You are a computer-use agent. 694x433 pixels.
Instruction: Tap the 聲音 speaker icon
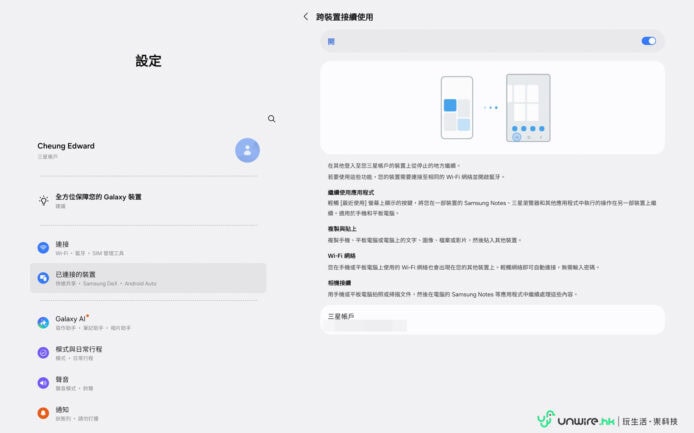point(43,383)
